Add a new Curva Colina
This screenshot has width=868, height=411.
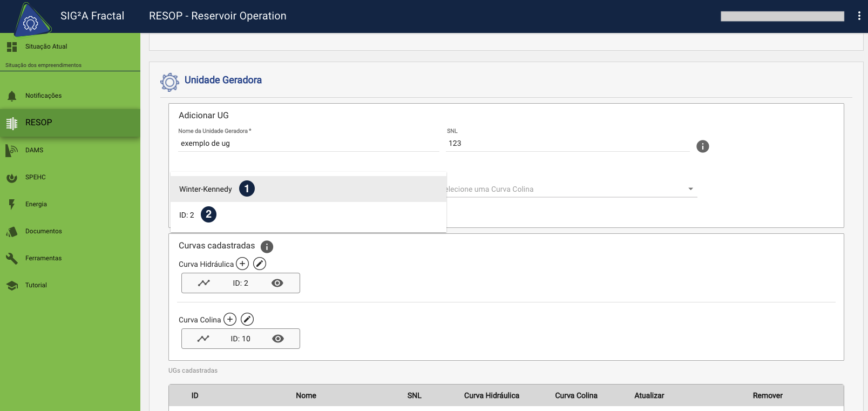[230, 319]
